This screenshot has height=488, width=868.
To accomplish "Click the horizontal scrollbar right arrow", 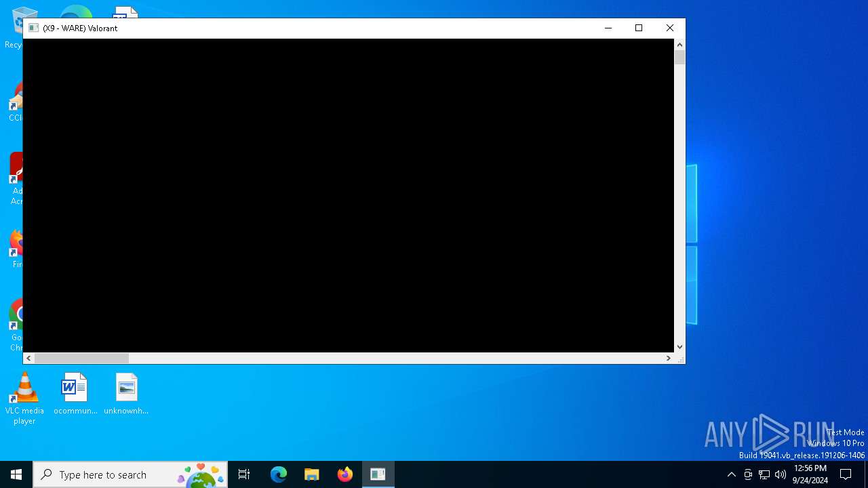I will pos(668,358).
